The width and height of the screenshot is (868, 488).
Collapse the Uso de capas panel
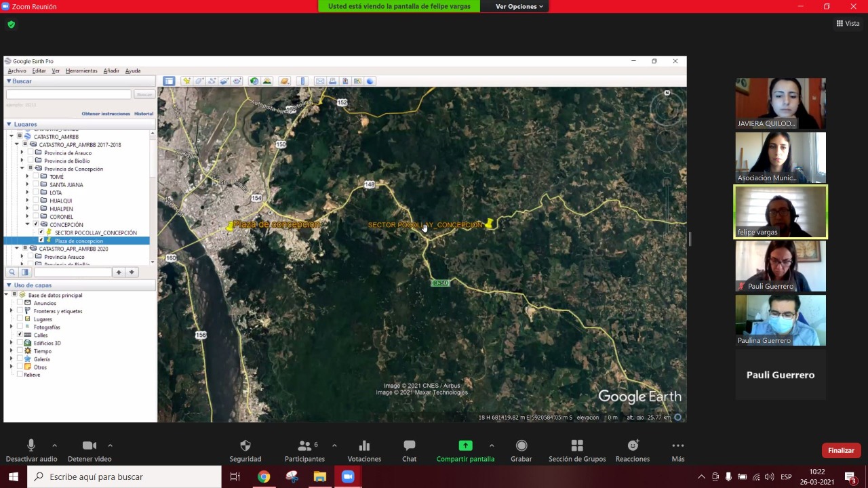click(9, 285)
